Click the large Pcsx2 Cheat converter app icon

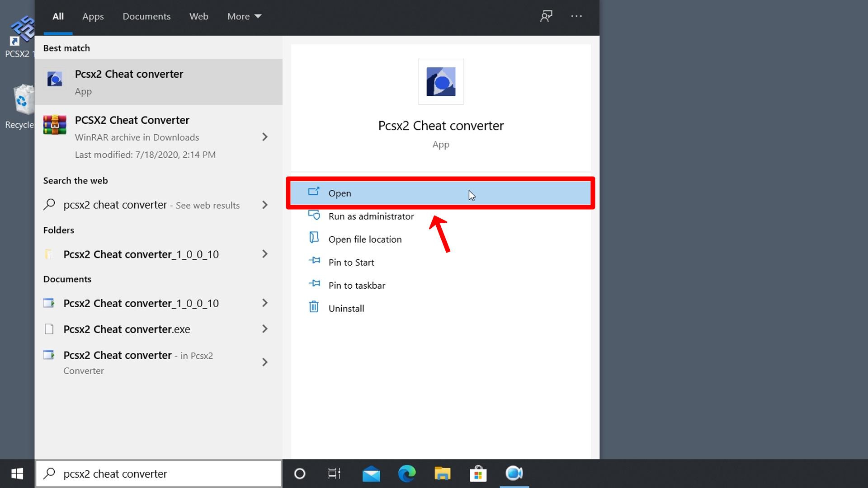(441, 82)
